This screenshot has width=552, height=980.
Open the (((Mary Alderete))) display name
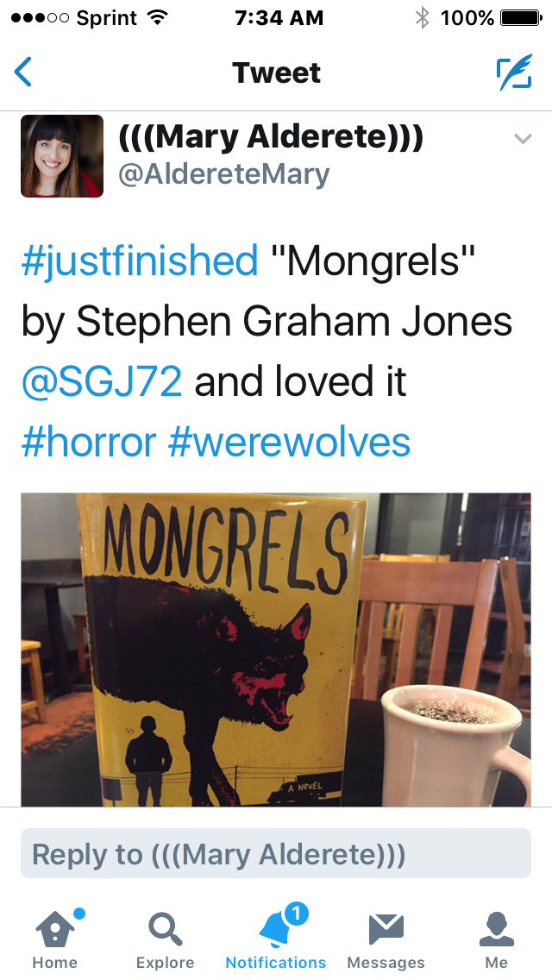pos(271,137)
